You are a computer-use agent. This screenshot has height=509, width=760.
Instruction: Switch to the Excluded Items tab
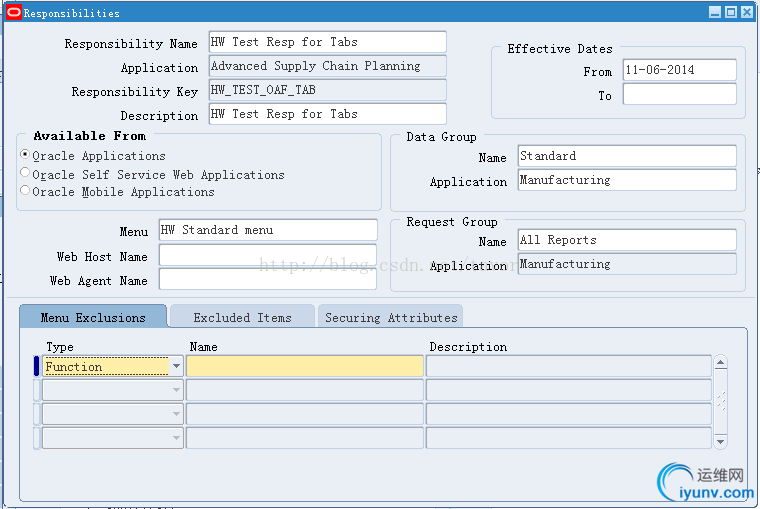(x=242, y=317)
